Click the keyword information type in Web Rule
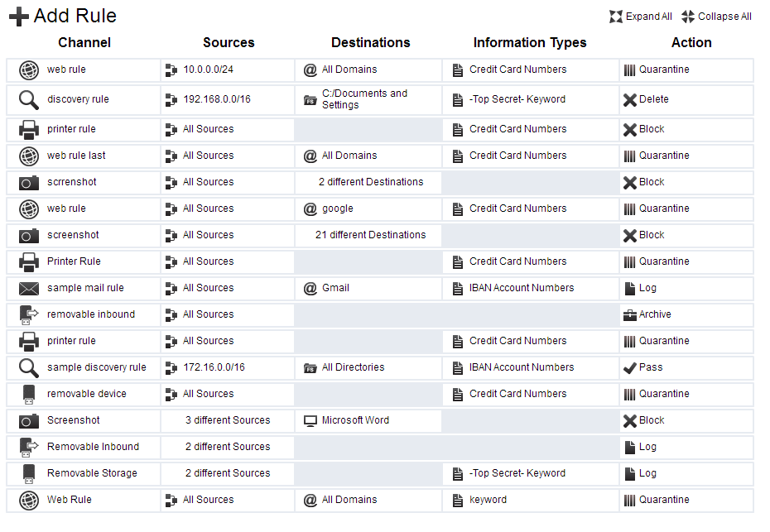Screen dimensions: 770x532 point(488,500)
